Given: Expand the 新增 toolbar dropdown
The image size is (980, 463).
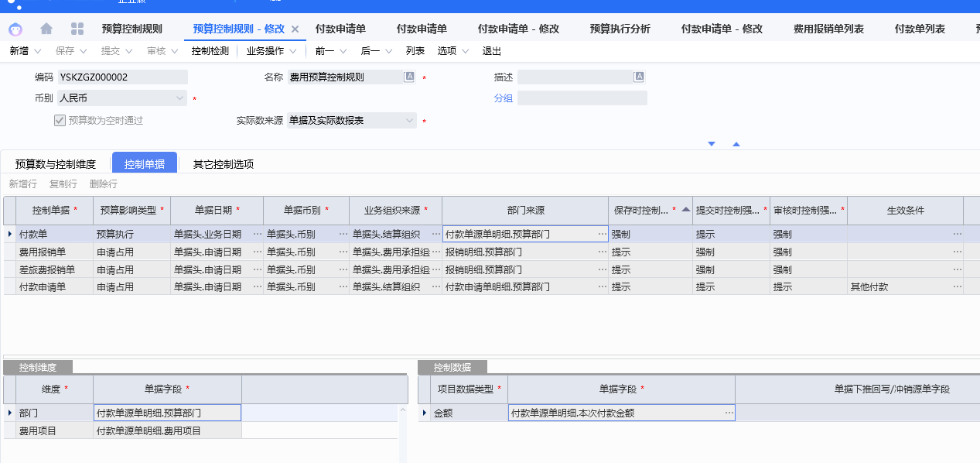Looking at the screenshot, I should coord(36,51).
